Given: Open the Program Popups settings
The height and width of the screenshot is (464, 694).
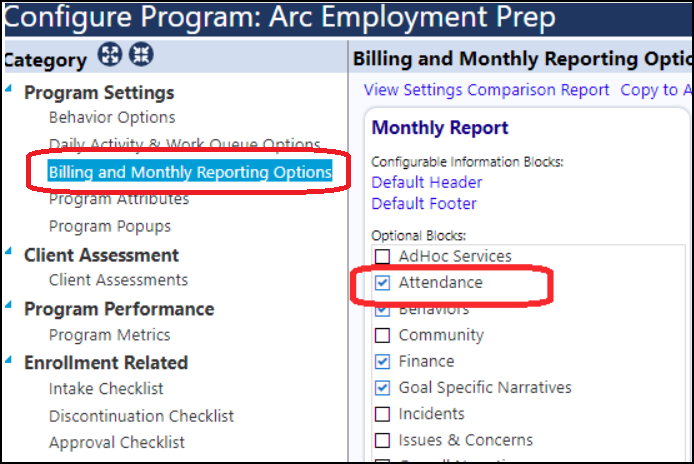Looking at the screenshot, I should pyautogui.click(x=110, y=226).
